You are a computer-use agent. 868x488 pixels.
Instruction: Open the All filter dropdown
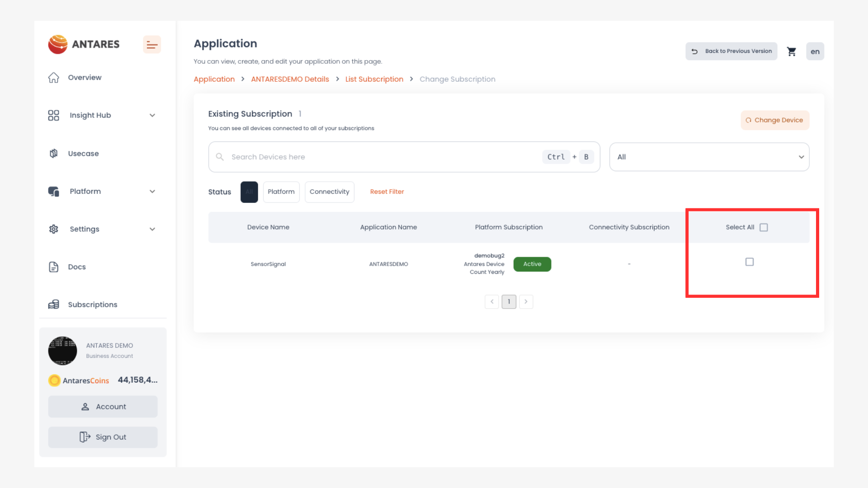pyautogui.click(x=709, y=157)
